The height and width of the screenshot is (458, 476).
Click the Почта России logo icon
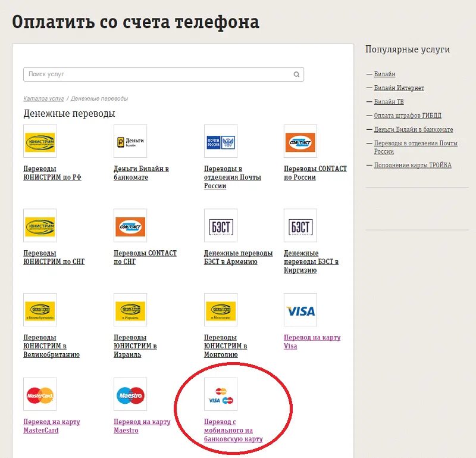pos(221,141)
